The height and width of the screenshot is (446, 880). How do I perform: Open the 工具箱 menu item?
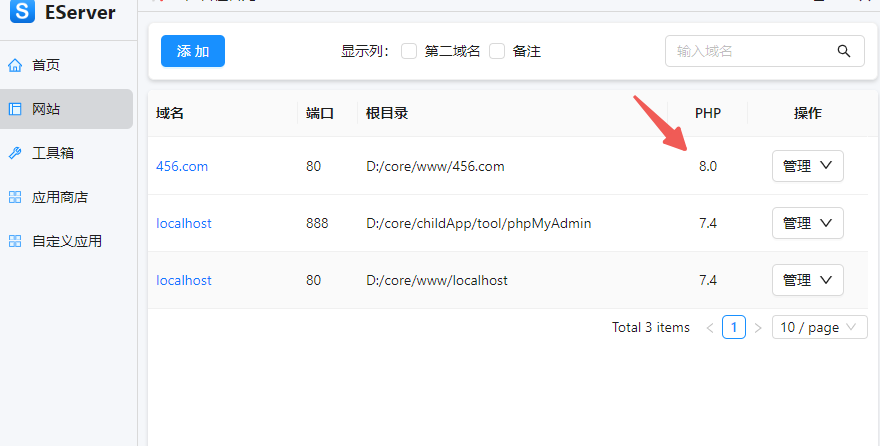53,153
